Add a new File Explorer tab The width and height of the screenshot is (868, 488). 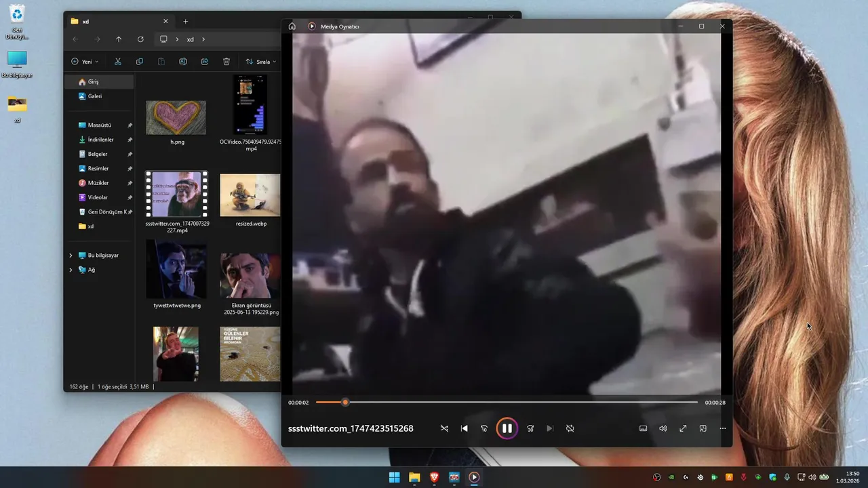point(186,21)
